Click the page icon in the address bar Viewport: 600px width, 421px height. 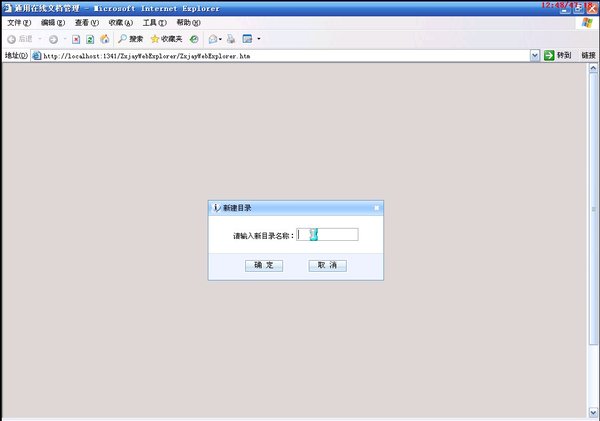click(x=37, y=56)
